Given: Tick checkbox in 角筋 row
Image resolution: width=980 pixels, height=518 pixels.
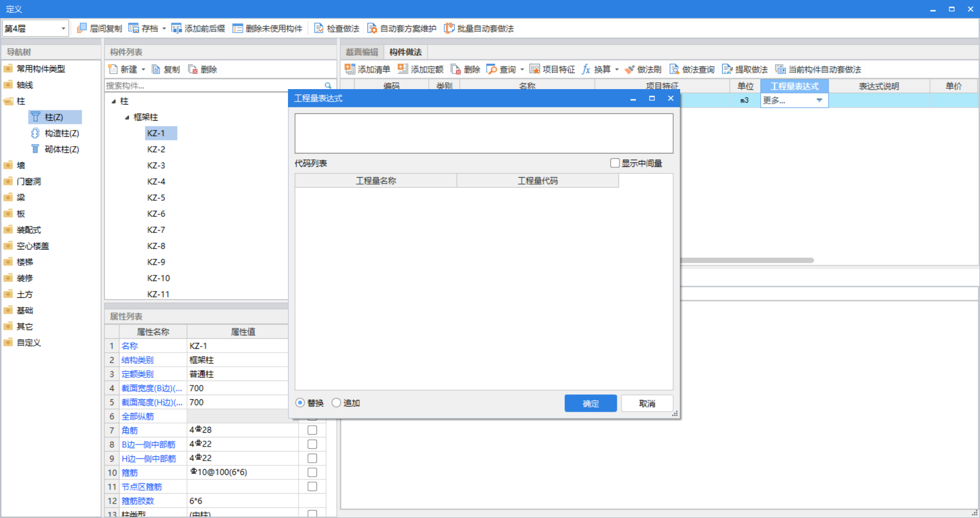Looking at the screenshot, I should click(x=312, y=431).
